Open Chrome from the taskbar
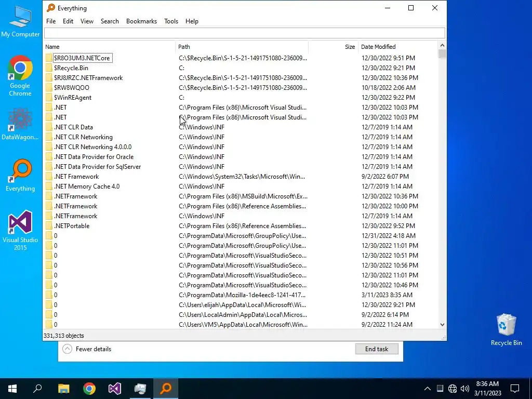The width and height of the screenshot is (532, 399). point(89,389)
